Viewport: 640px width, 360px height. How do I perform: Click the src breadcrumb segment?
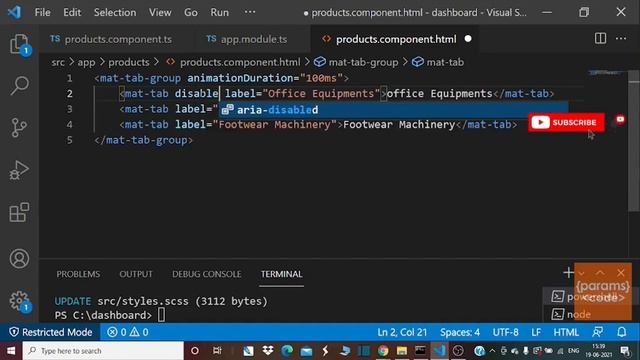point(58,62)
